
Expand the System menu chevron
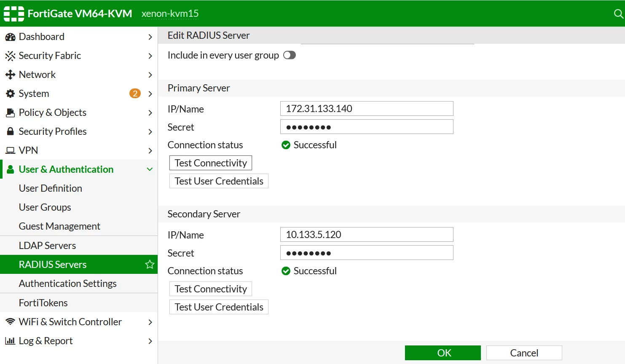[150, 94]
